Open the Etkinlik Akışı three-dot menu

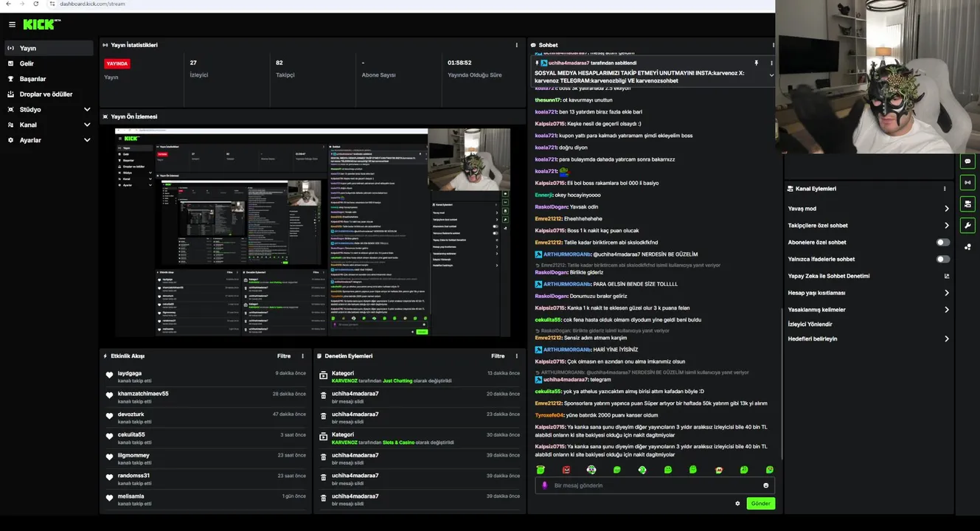click(x=302, y=356)
